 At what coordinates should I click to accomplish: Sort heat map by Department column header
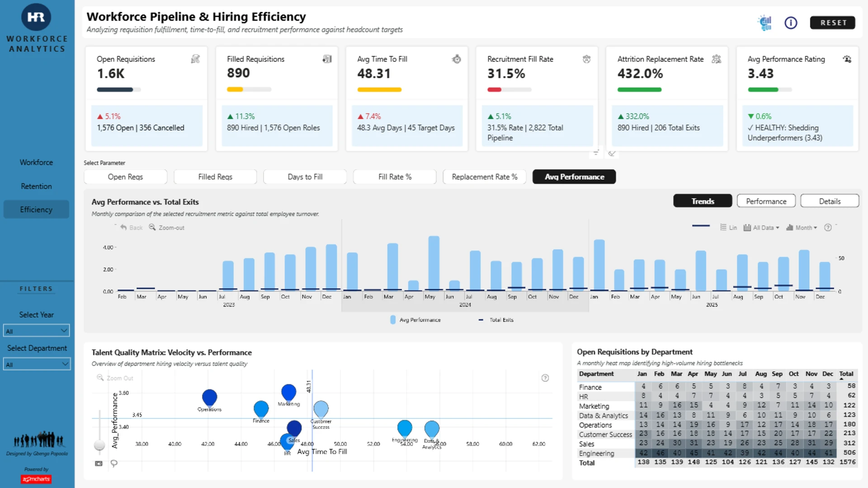(596, 374)
